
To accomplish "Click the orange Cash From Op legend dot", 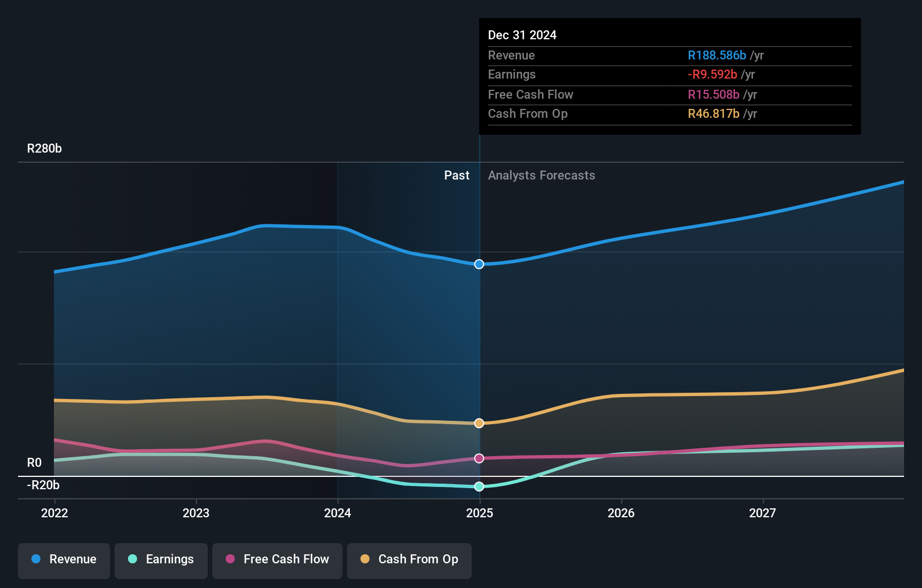I will 366,559.
